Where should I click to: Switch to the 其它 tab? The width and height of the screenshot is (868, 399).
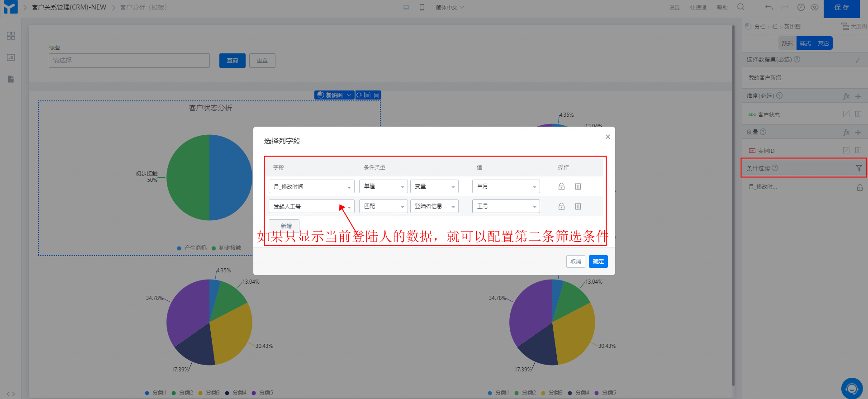[x=823, y=43]
